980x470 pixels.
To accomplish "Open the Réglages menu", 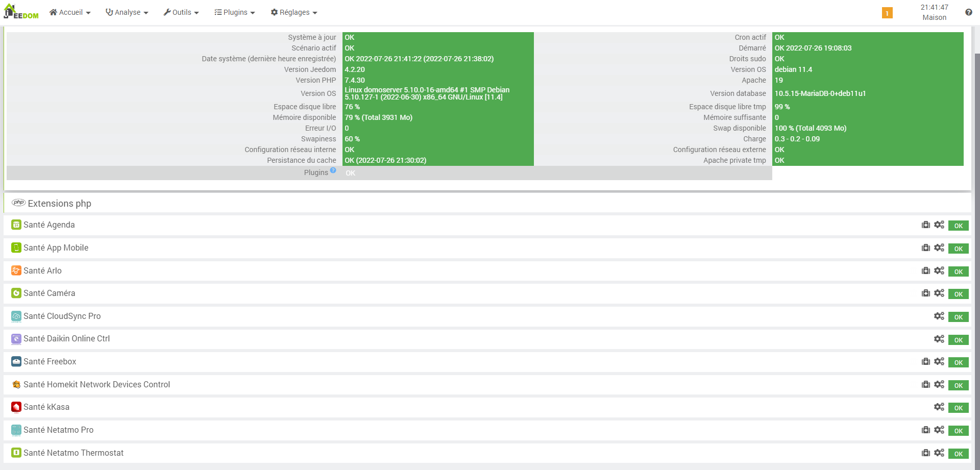I will point(294,12).
